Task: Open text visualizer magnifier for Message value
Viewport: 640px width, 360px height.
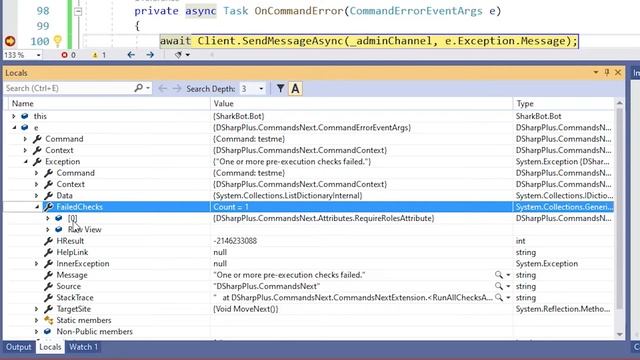Action: [x=499, y=275]
